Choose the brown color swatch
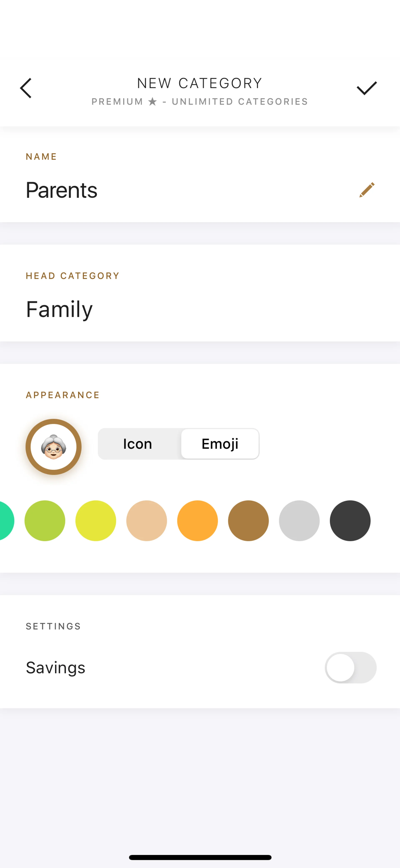The image size is (400, 868). 248,521
